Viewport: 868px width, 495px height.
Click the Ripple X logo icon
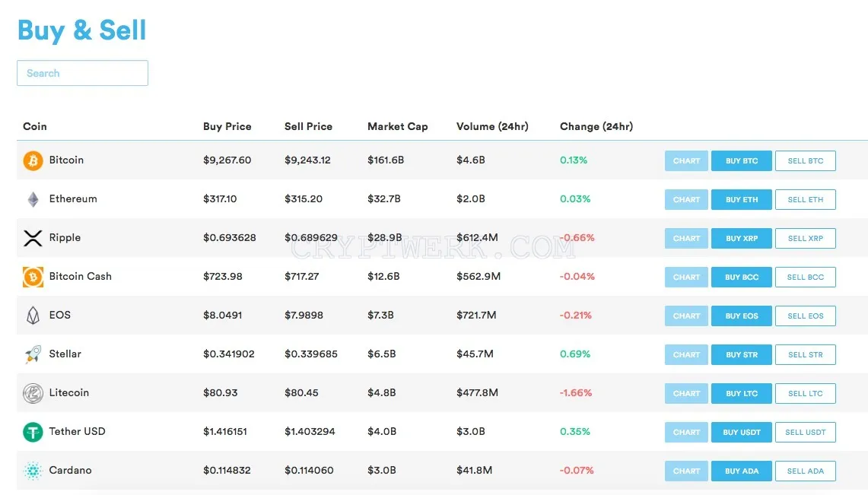coord(33,238)
